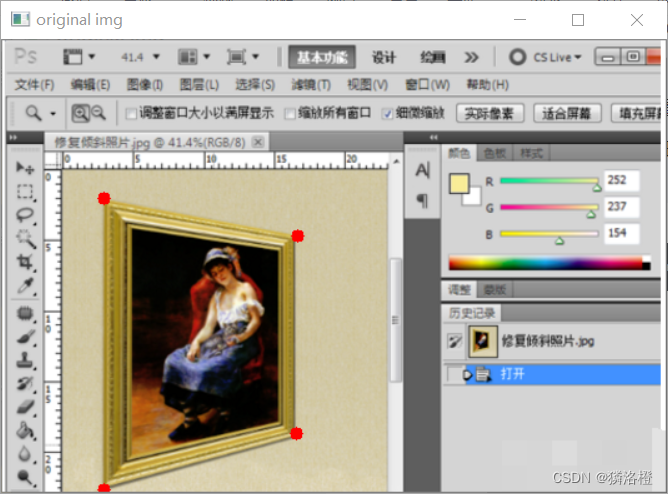This screenshot has width=668, height=494.
Task: Click the CS Live circle icon
Action: click(x=518, y=57)
